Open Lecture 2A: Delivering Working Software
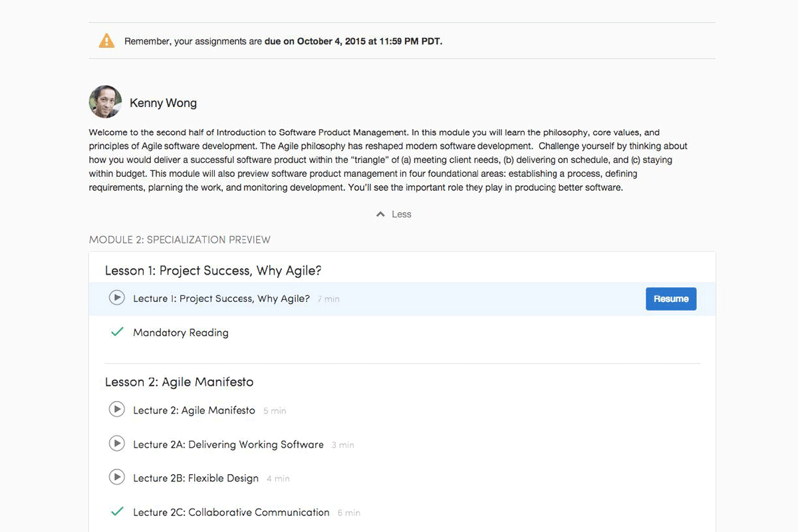 click(x=228, y=444)
